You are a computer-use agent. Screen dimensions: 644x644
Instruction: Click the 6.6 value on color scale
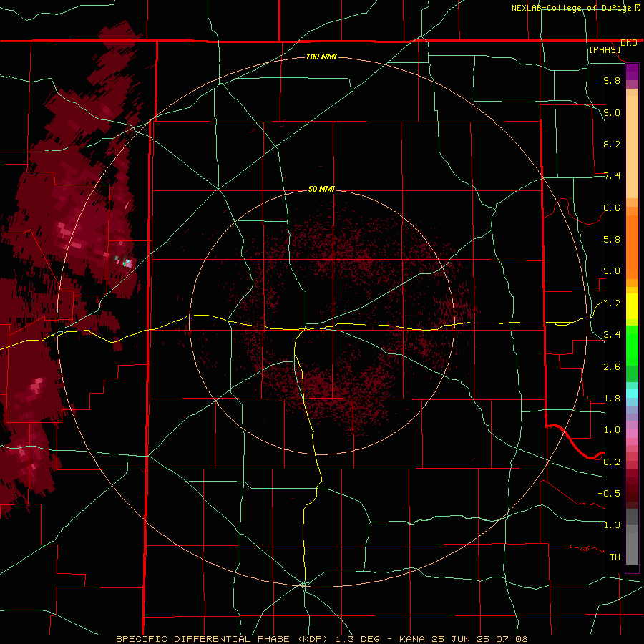(612, 208)
